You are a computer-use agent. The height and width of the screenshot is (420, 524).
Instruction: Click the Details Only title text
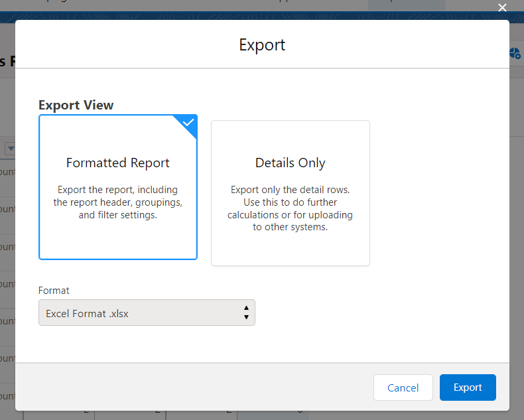(290, 163)
